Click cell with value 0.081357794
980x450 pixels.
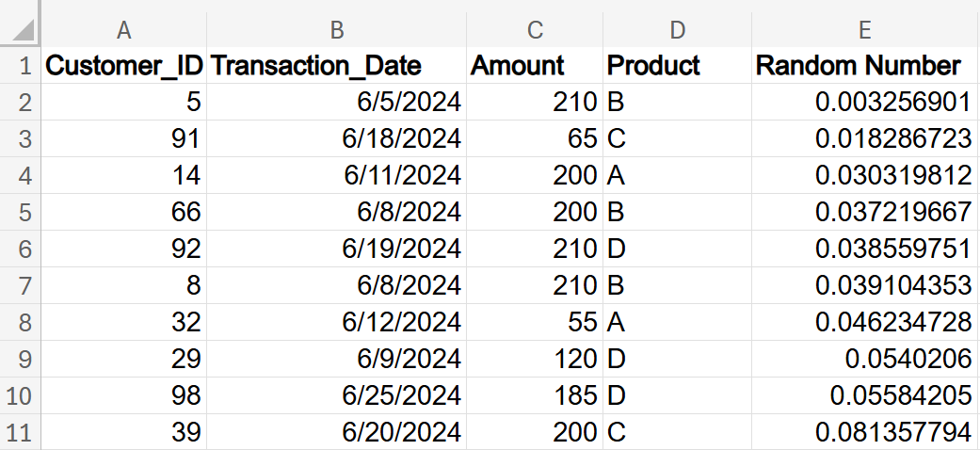tap(864, 432)
